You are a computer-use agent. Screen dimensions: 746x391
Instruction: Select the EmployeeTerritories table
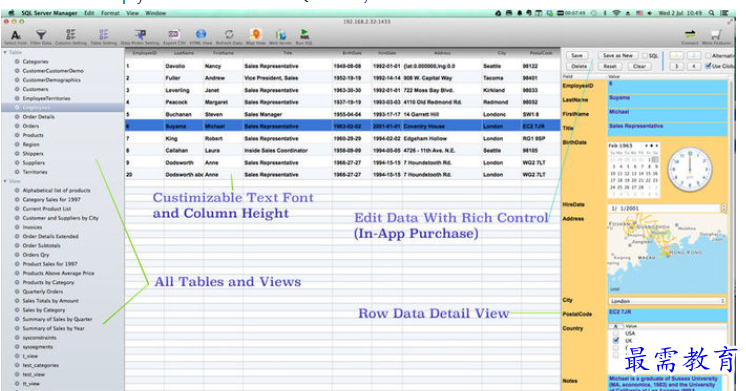pyautogui.click(x=46, y=98)
